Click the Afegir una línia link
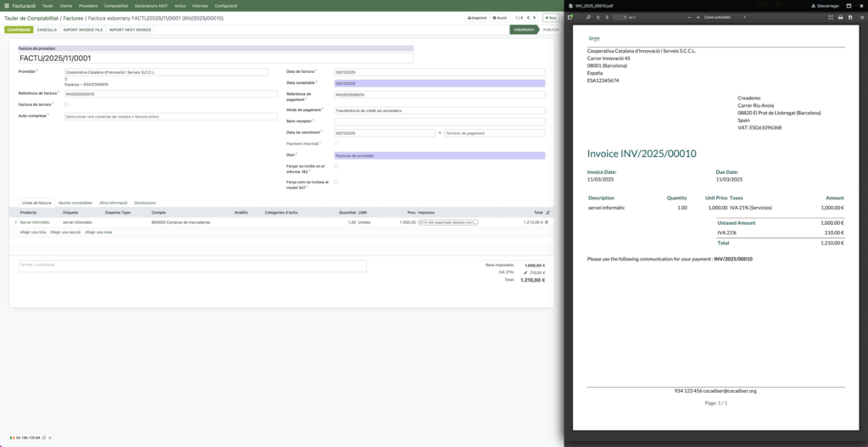This screenshot has height=447, width=868. (32, 232)
